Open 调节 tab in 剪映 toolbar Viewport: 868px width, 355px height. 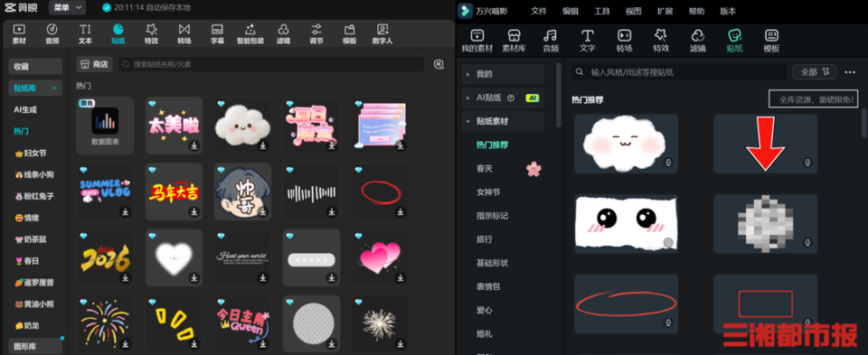tap(316, 33)
